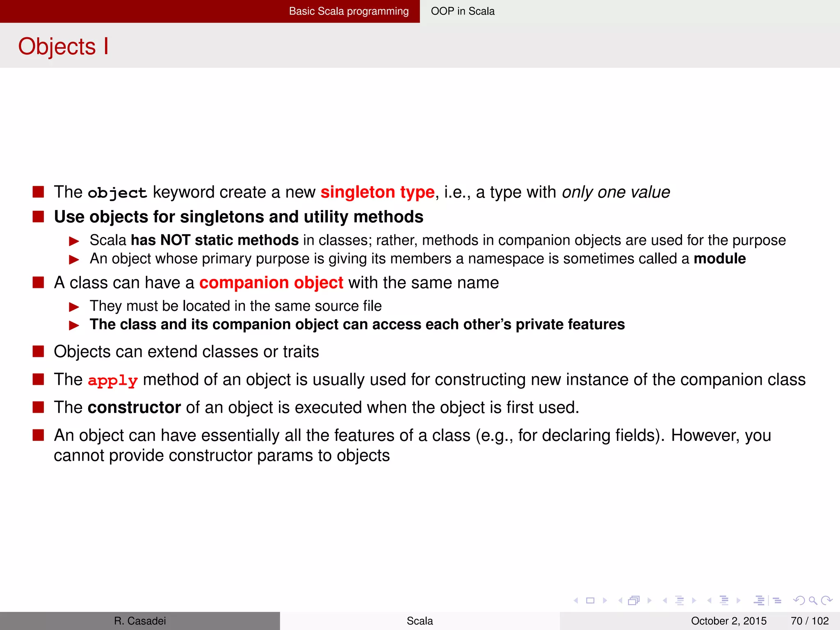Click 'cannot provide constructor params to objects'
This screenshot has height=630, width=840.
(x=221, y=456)
